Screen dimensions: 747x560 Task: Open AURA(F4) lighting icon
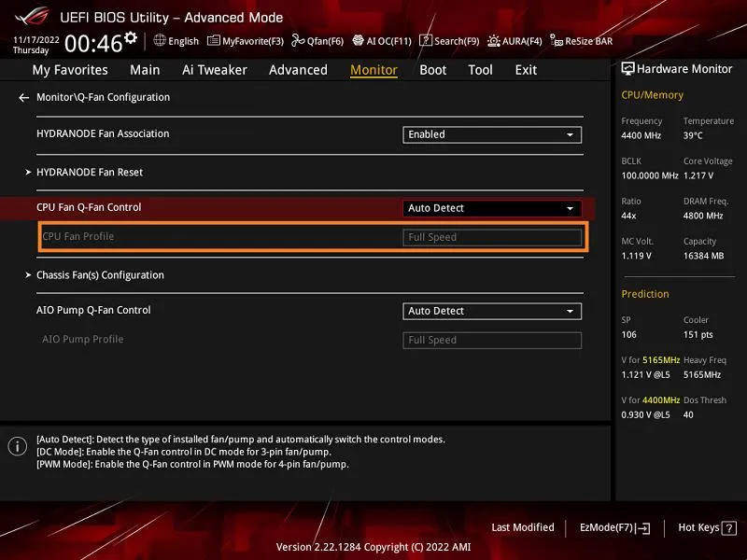pyautogui.click(x=494, y=41)
